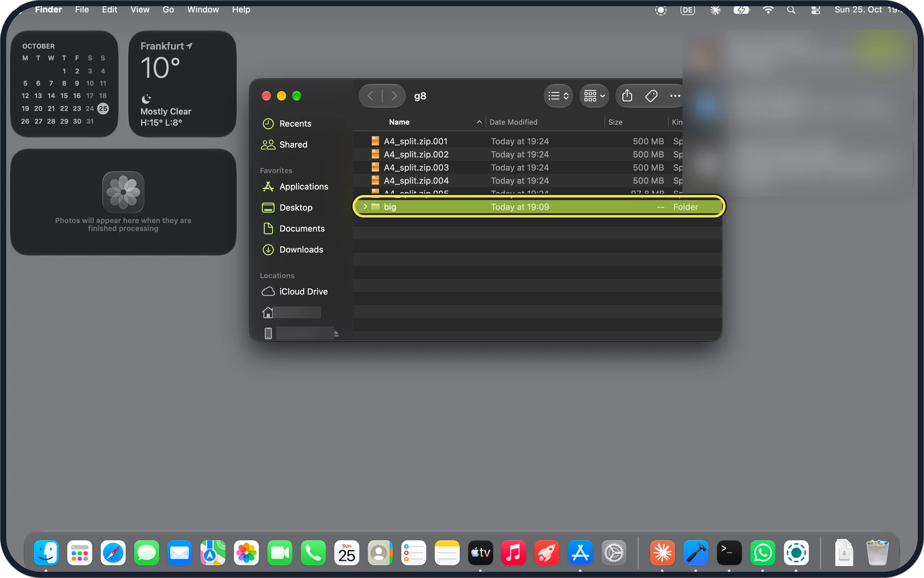Open the Go menu
Image resolution: width=924 pixels, height=578 pixels.
click(168, 10)
